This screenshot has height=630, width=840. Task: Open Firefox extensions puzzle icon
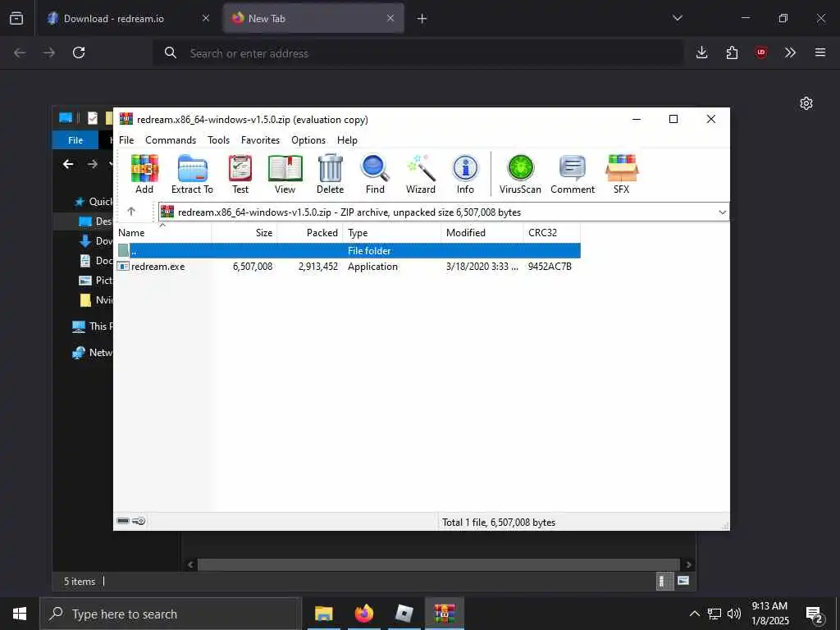[x=732, y=52]
